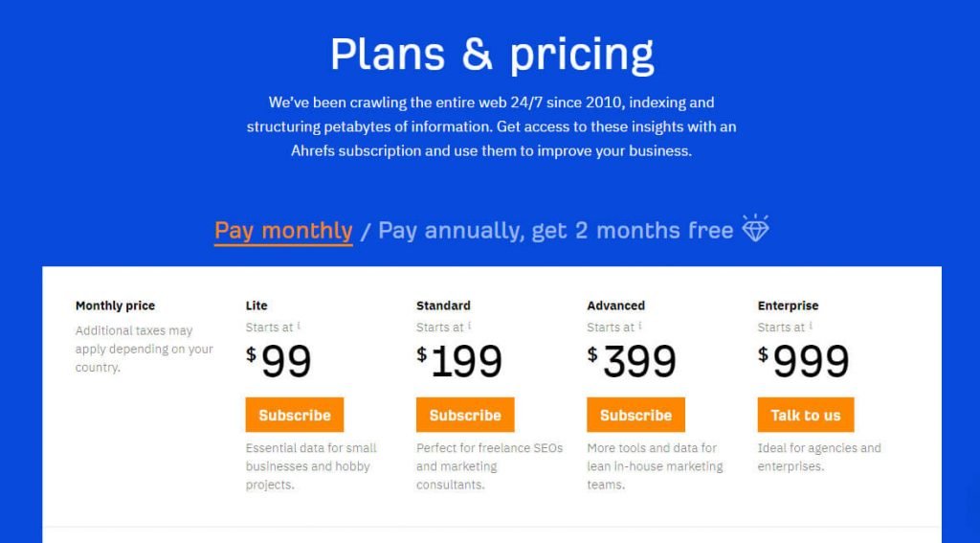Subscribe to the Standard plan
The image size is (980, 543).
(465, 415)
